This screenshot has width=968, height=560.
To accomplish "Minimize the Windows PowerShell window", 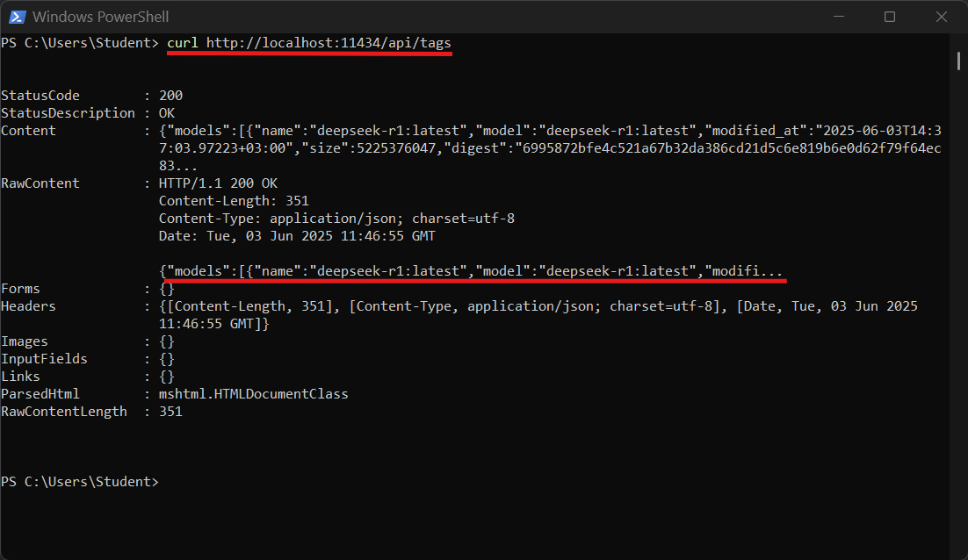I will 838,17.
